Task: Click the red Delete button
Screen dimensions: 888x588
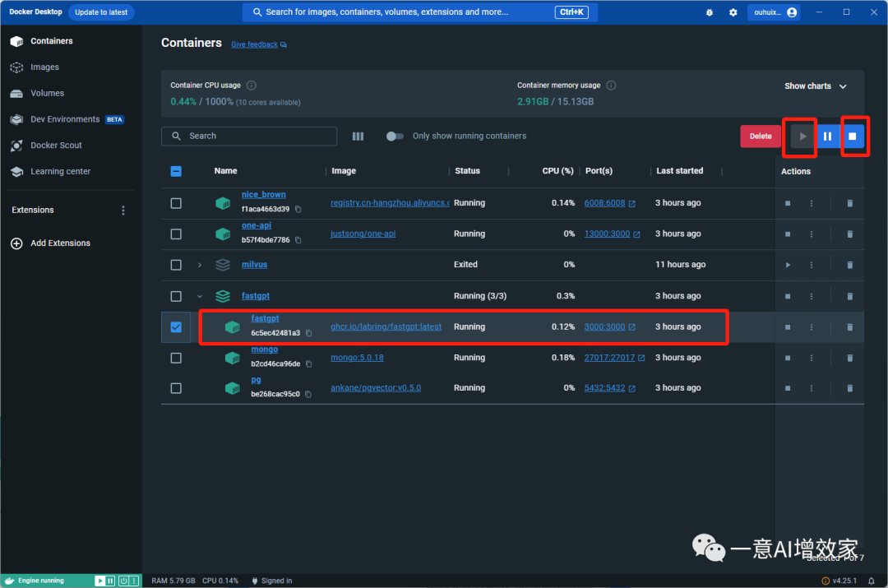Action: (760, 136)
